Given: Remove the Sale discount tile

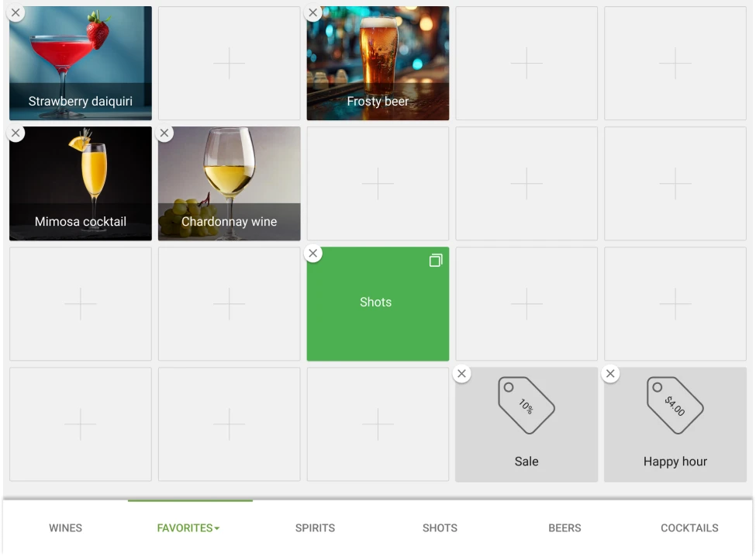Looking at the screenshot, I should coord(461,373).
